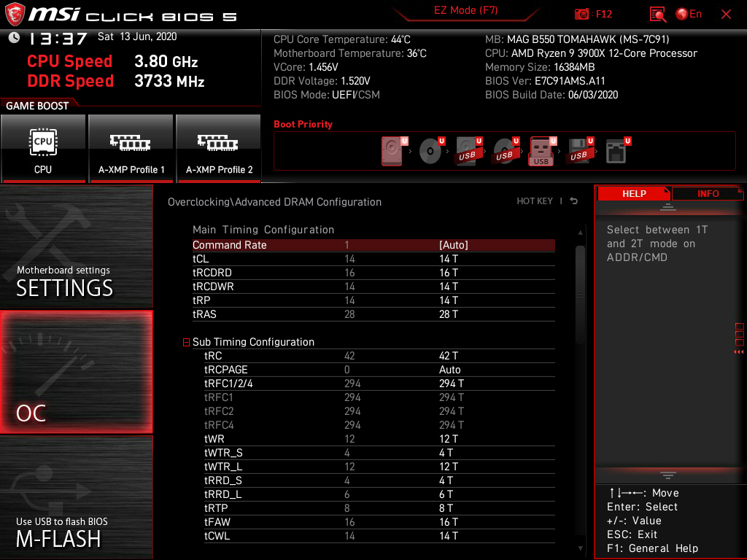Click the back arrow next to HOT KEY
This screenshot has width=747, height=560.
click(574, 201)
